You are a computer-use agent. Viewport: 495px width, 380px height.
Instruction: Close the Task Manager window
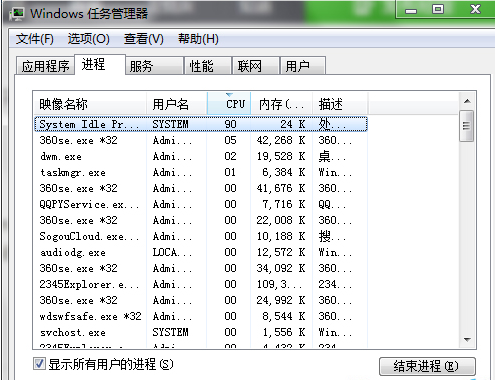point(475,9)
